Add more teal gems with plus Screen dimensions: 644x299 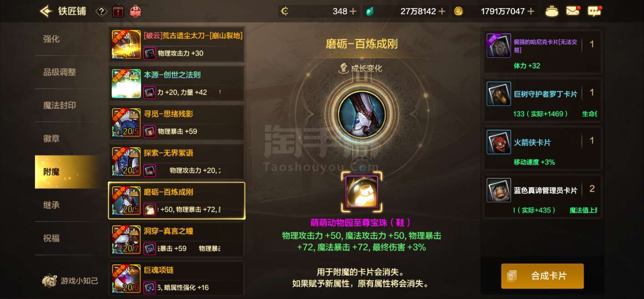click(x=442, y=11)
